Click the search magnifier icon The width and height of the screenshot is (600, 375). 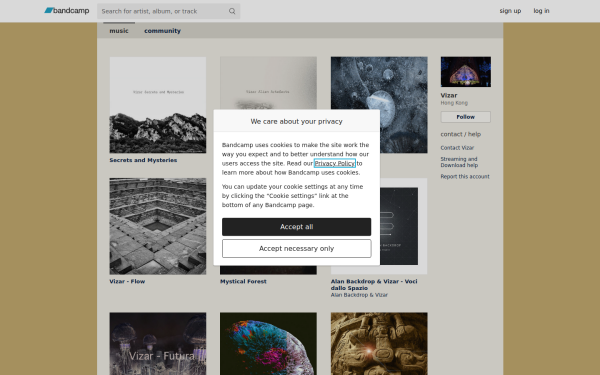tap(232, 11)
